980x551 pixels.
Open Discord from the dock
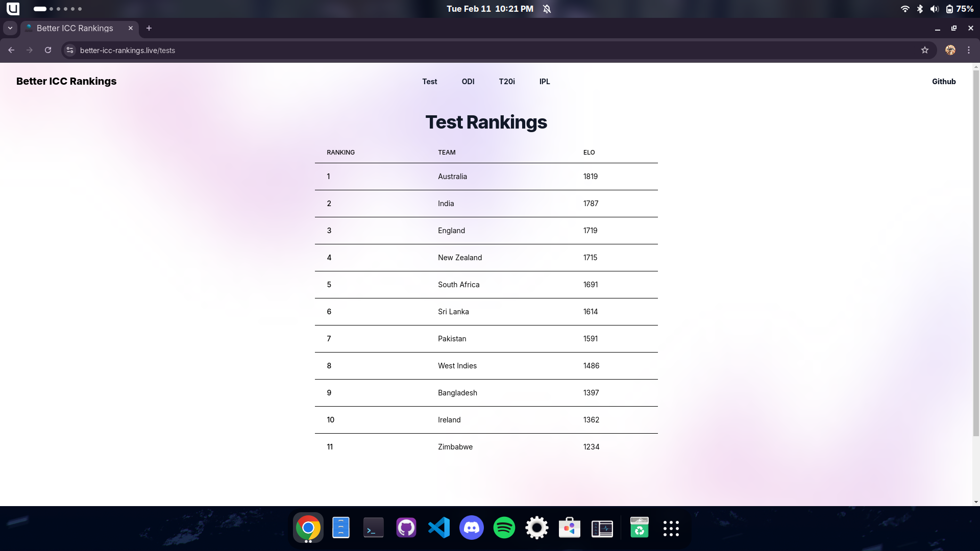coord(472,528)
